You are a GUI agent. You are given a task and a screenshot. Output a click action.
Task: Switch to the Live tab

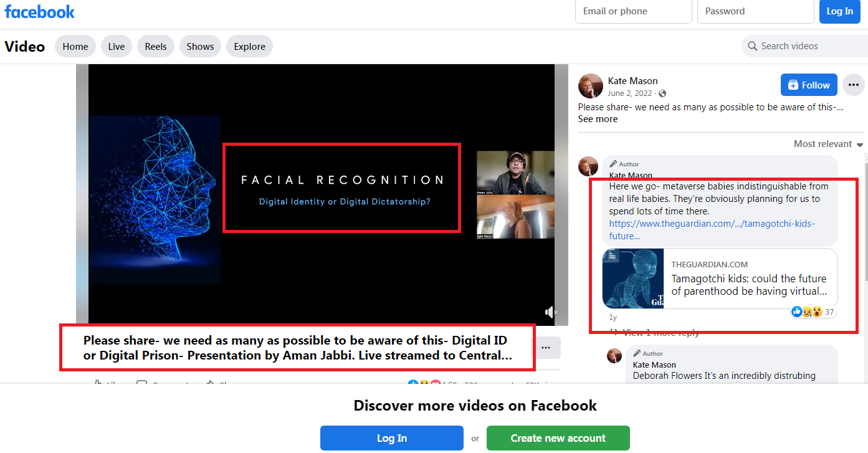117,47
